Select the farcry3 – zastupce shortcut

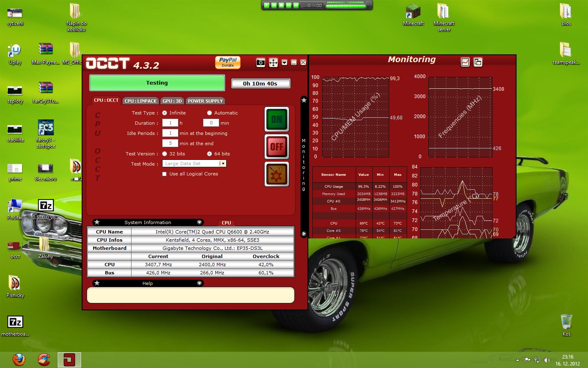click(x=46, y=134)
